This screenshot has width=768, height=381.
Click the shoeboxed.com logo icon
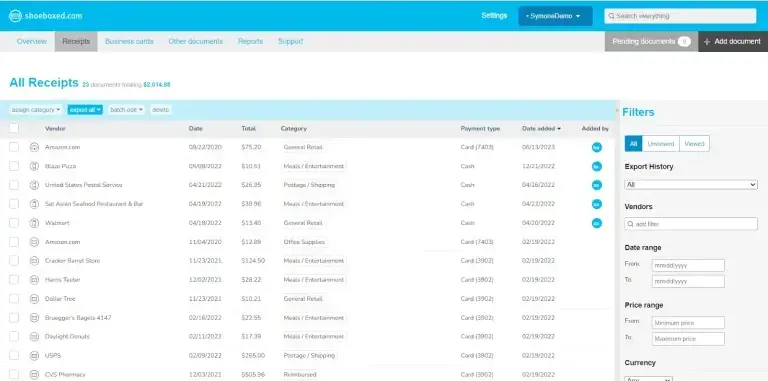pyautogui.click(x=15, y=16)
